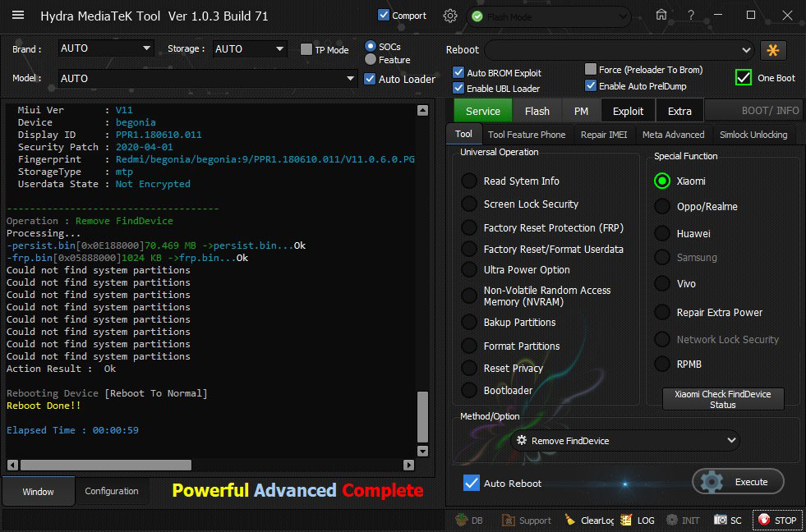Click the home icon in title bar
806x532 pixels.
[x=661, y=16]
